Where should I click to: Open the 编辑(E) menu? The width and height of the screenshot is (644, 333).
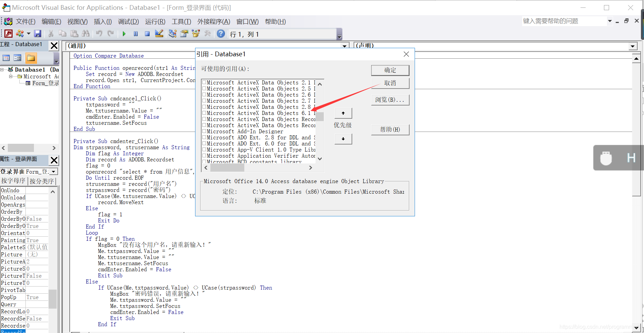[51, 22]
